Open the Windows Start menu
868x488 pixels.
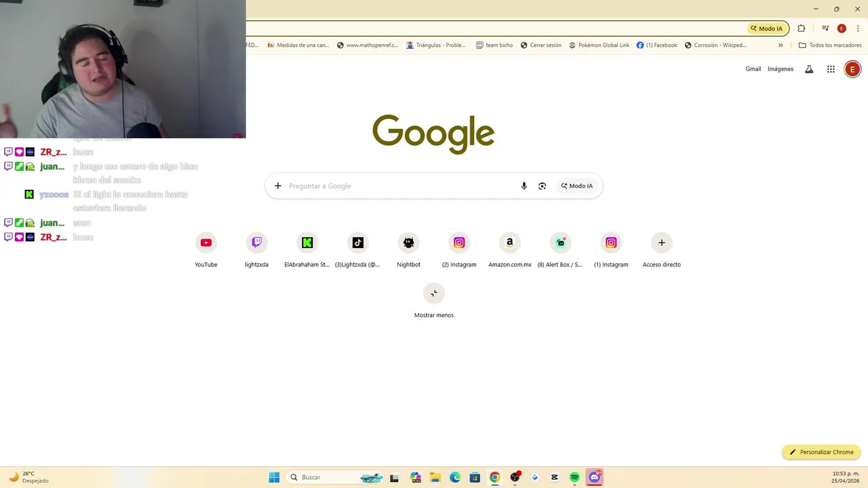pos(274,477)
